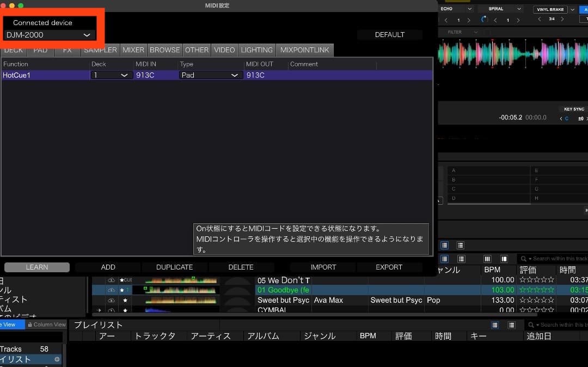This screenshot has height=367, width=588.
Task: Open the Pad type dropdown
Action: coord(211,75)
